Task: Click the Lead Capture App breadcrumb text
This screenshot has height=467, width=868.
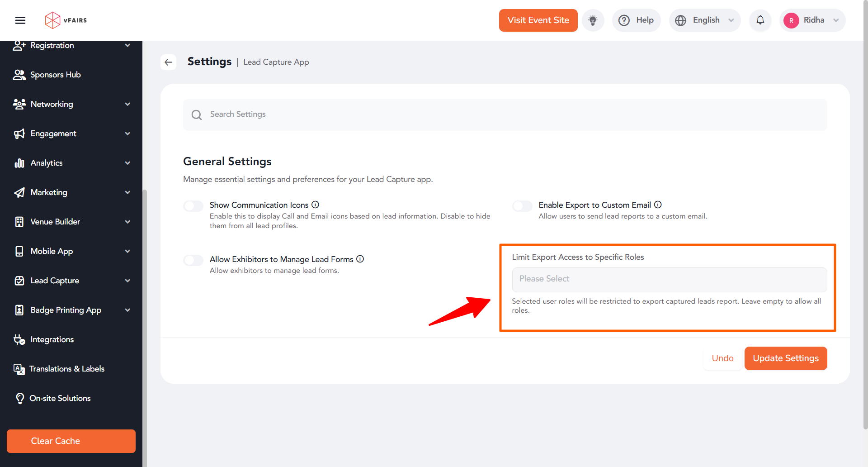Action: tap(276, 62)
